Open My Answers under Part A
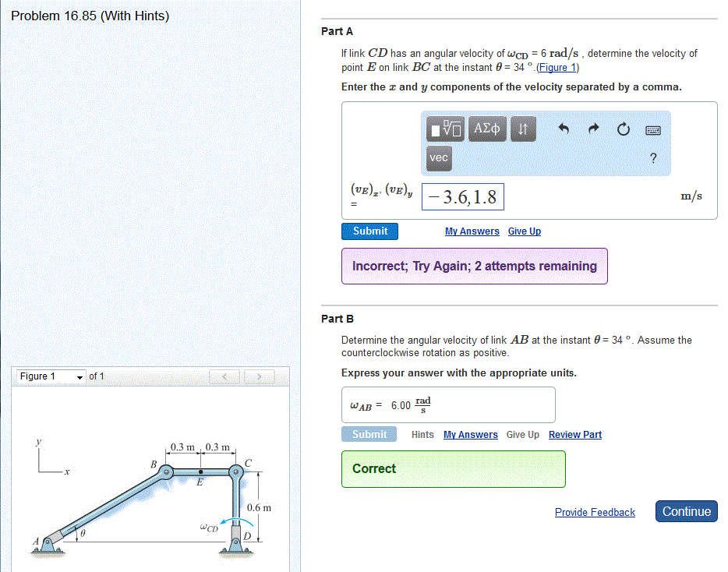This screenshot has width=728, height=572. [x=472, y=231]
